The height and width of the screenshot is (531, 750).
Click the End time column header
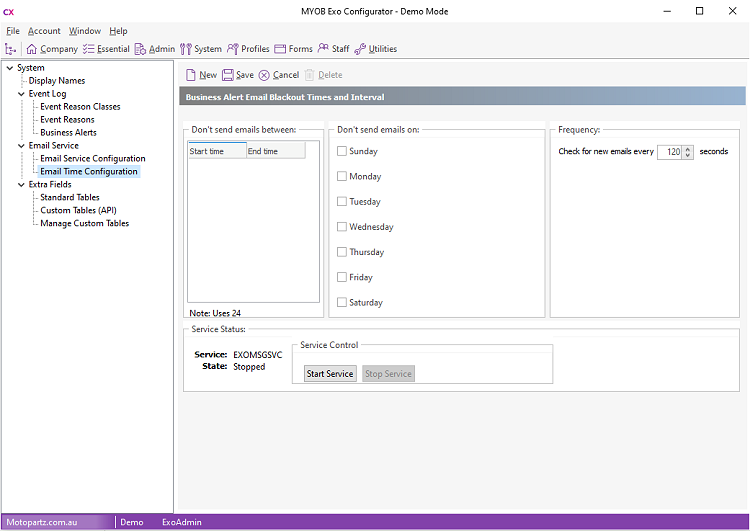(x=276, y=151)
